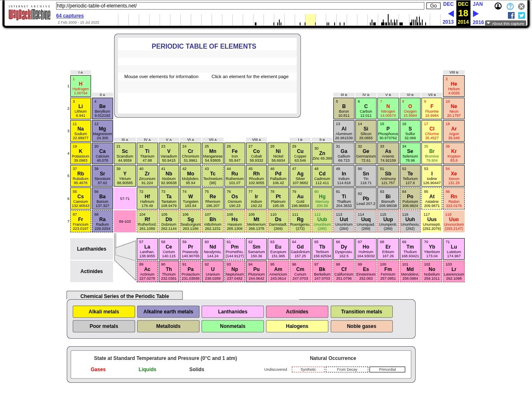This screenshot has height=399, width=532.
Task: Open the Gold element cell
Action: [x=300, y=198]
